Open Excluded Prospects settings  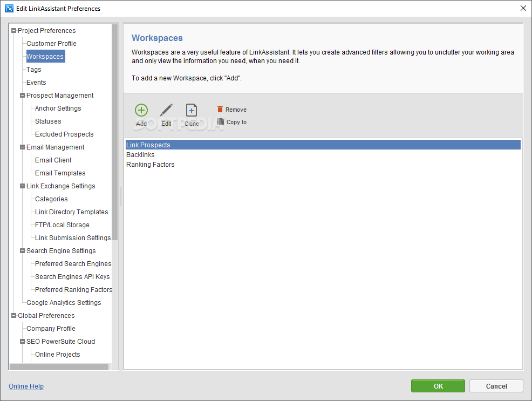[x=64, y=134]
